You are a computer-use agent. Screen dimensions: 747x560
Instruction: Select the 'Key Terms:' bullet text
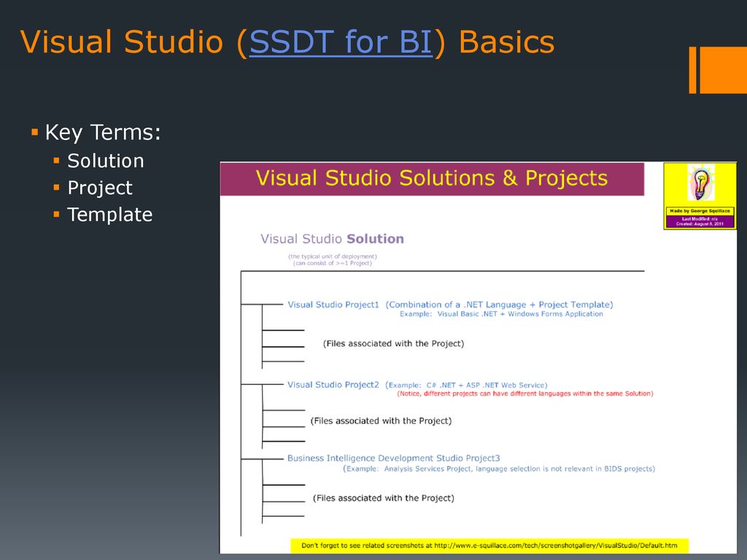point(103,133)
